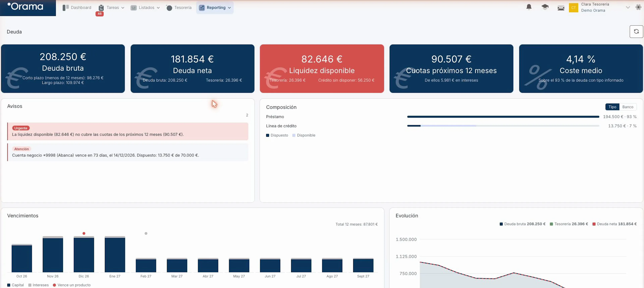Toggle Dispuesto legend in Composición
644x288 pixels.
277,135
